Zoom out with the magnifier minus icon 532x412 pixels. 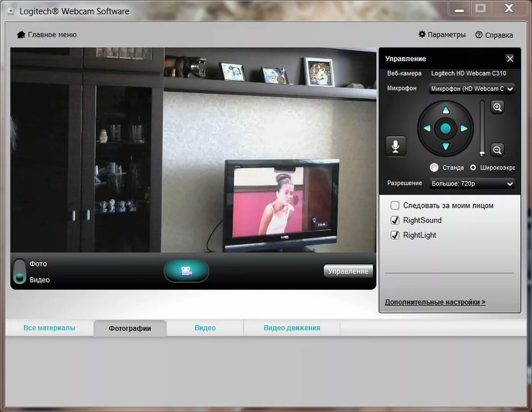497,150
